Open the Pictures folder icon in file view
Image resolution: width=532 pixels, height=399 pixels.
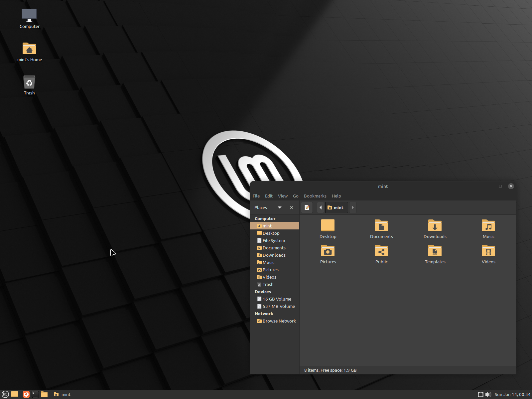[328, 251]
